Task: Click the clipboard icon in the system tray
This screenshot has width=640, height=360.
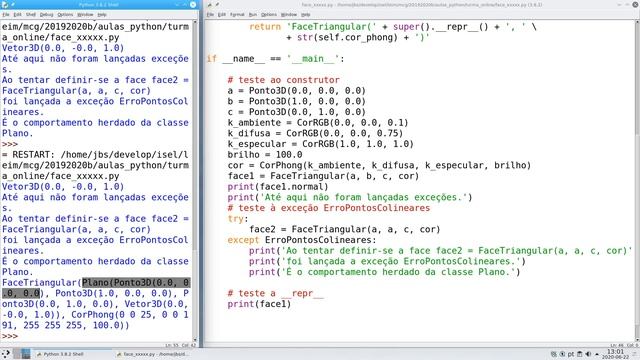Action: coord(580,354)
